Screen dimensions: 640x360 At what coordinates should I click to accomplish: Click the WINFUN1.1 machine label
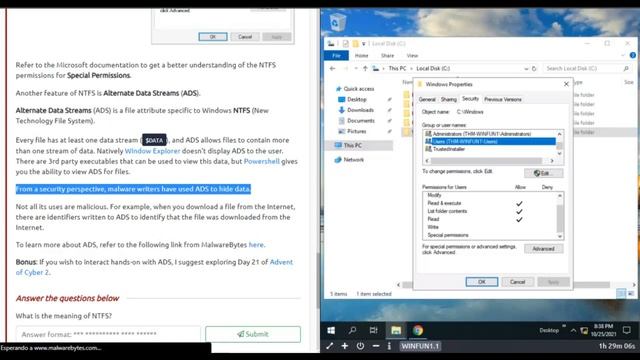pyautogui.click(x=420, y=346)
